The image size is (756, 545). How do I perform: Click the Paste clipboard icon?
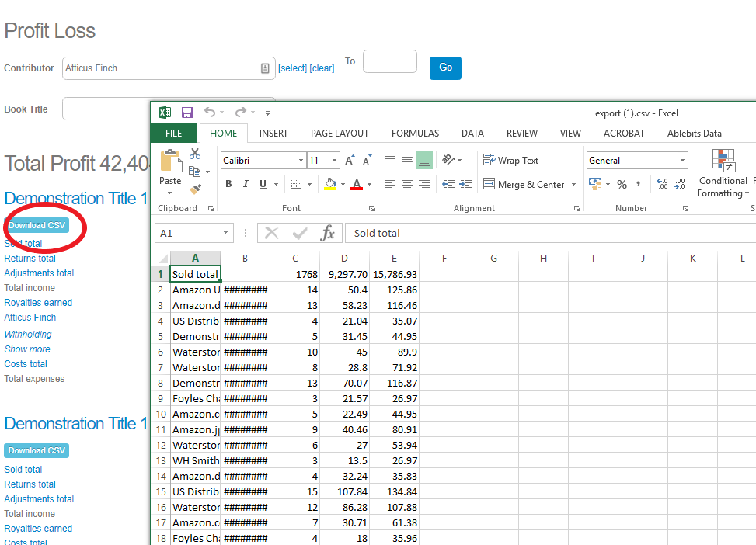[x=170, y=161]
